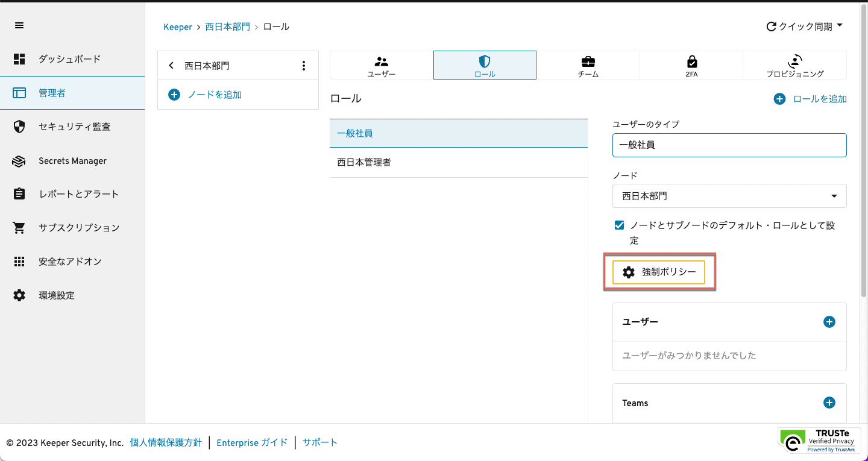Open 西日本部門 three-dot options menu
868x461 pixels.
click(x=303, y=66)
